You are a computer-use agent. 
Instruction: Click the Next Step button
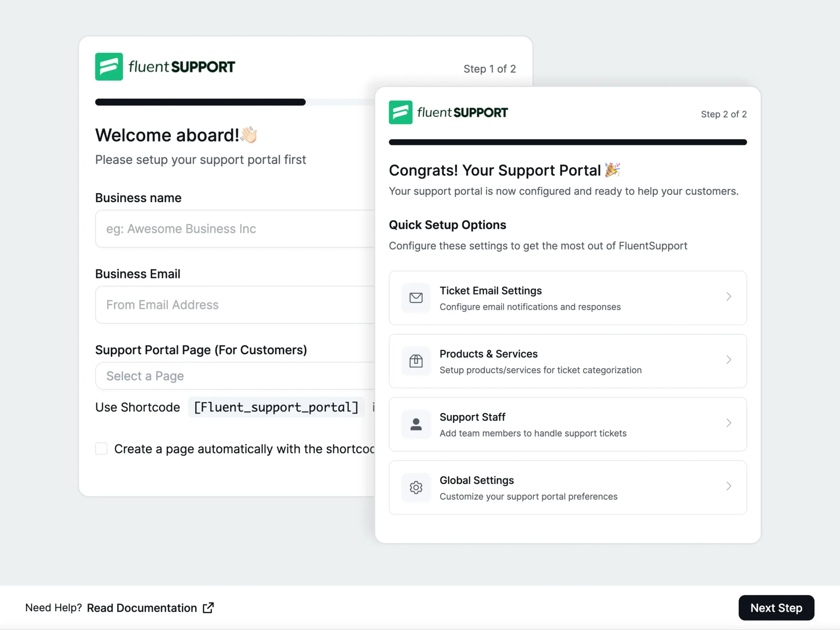point(776,608)
